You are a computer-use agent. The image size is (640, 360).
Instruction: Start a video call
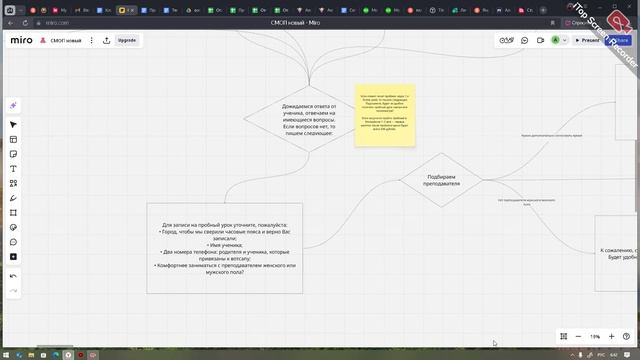(540, 40)
